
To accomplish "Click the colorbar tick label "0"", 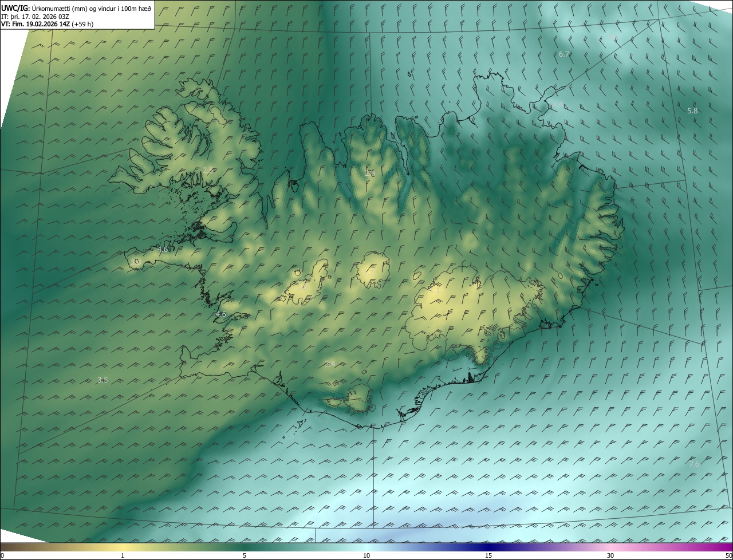I will click(2, 556).
